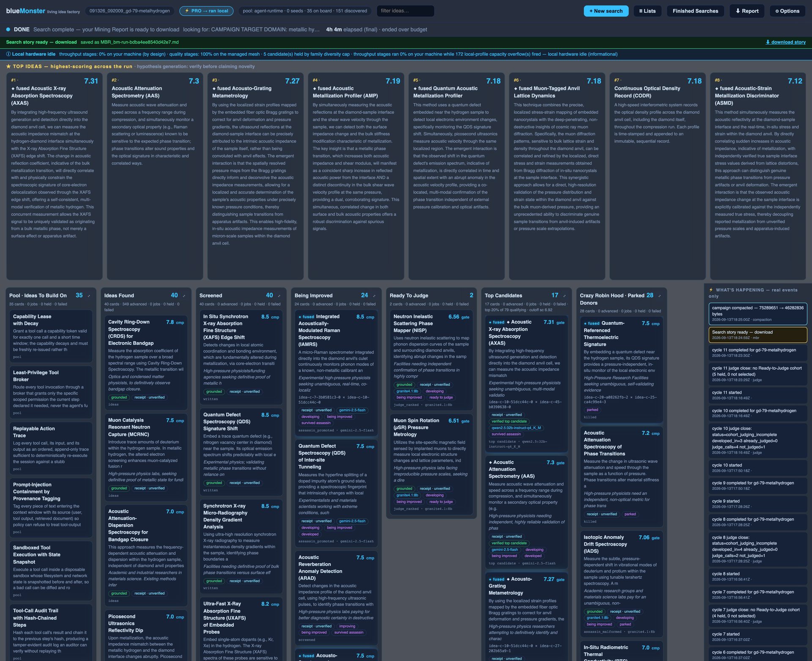Open the Muon Catalysis Resonant Neutron Capture card
Screen dimensions: 812x661
[146, 457]
